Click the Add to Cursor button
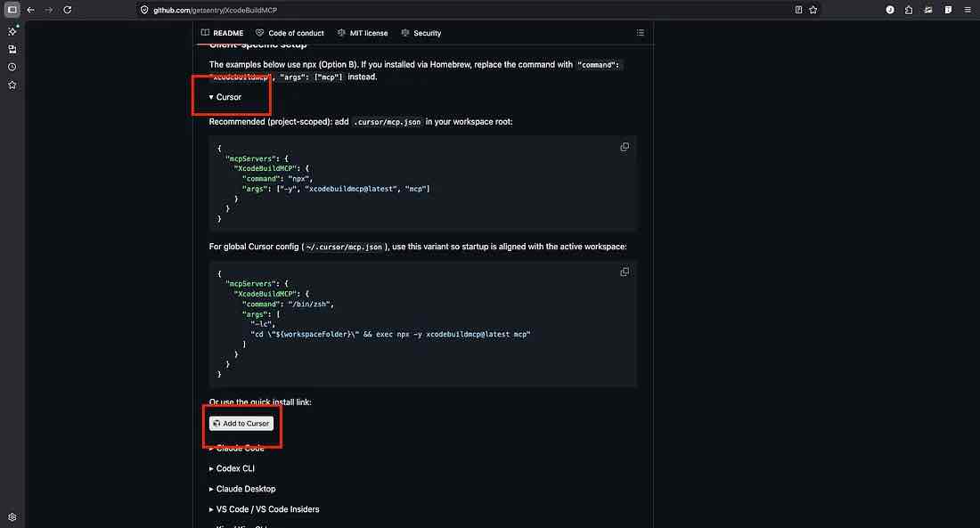Image resolution: width=980 pixels, height=528 pixels. 241,424
